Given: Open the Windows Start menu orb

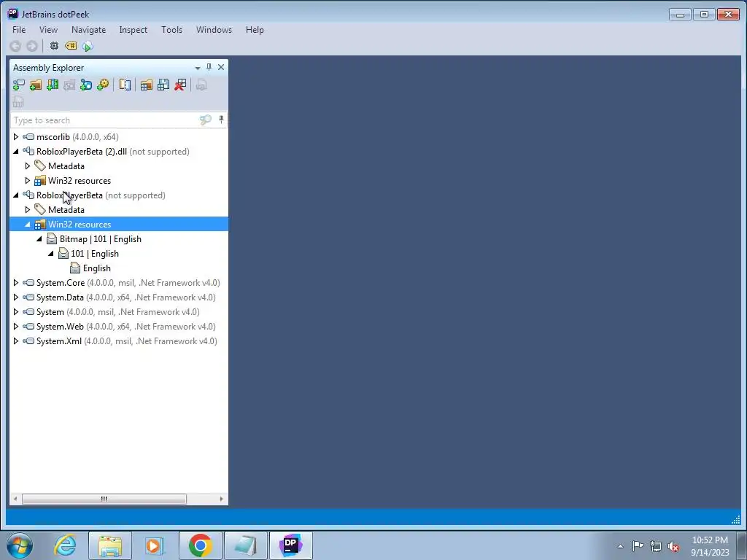Looking at the screenshot, I should [x=20, y=545].
